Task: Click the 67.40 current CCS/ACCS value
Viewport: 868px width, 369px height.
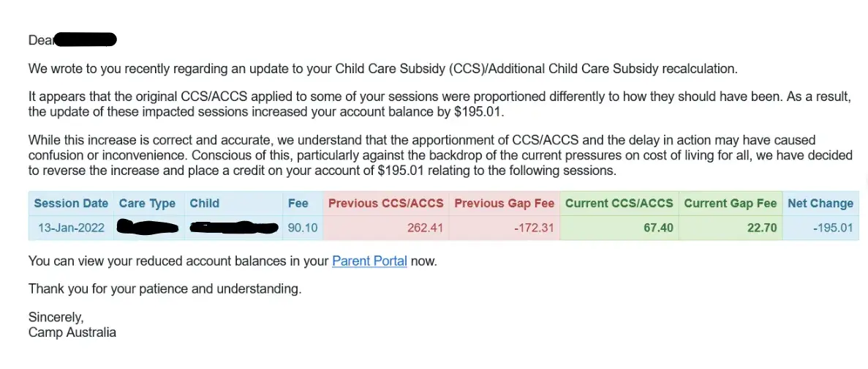Action: point(656,228)
